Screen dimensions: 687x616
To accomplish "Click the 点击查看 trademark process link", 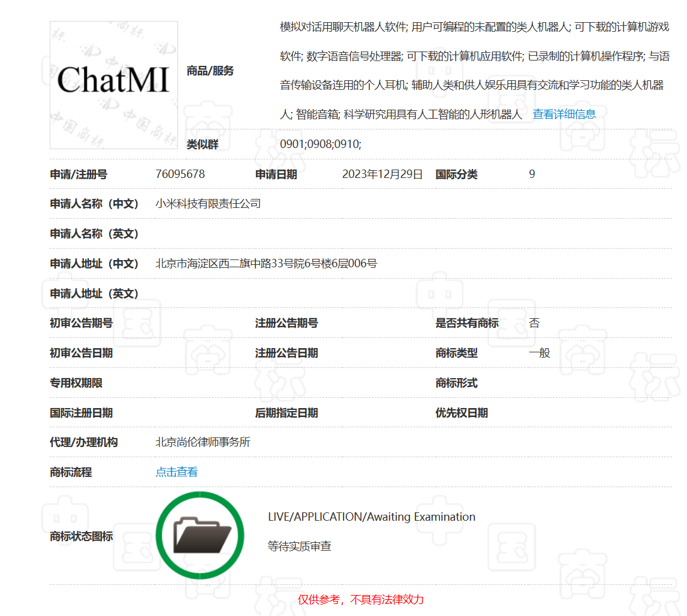I will [x=177, y=472].
